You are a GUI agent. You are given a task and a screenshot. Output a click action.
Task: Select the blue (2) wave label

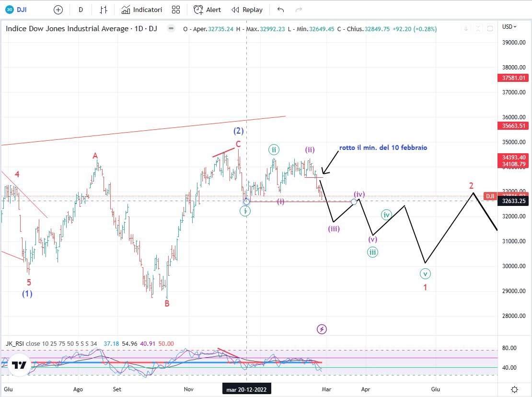click(x=239, y=131)
